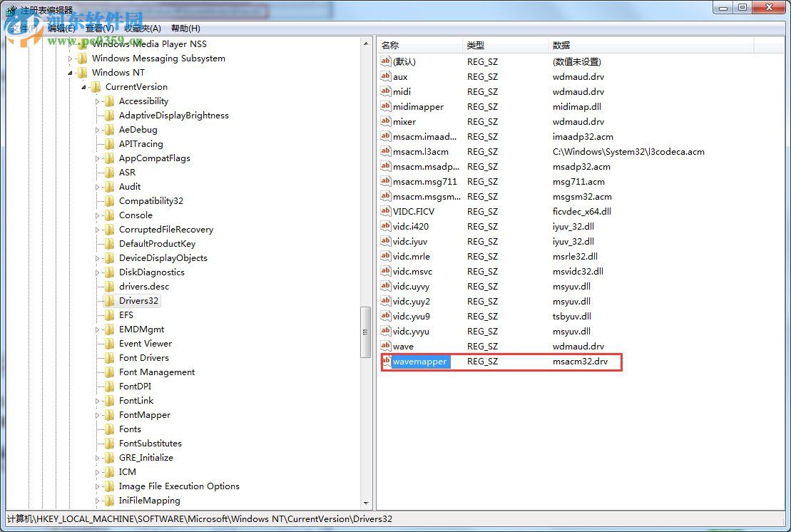Click the ab icon beside wave value

click(x=386, y=346)
